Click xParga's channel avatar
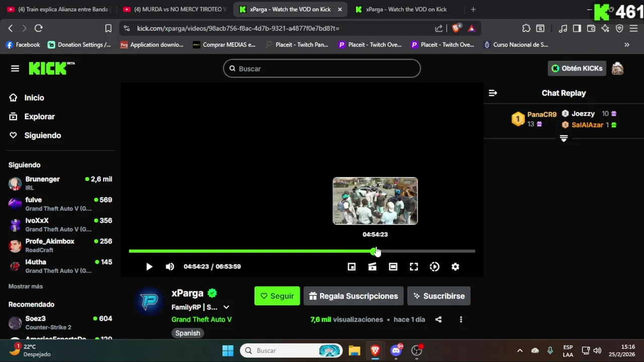644x362 pixels. tap(149, 301)
